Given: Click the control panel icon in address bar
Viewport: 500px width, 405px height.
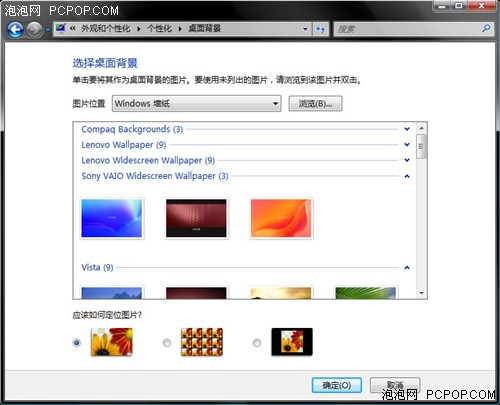Looking at the screenshot, I should [x=61, y=28].
